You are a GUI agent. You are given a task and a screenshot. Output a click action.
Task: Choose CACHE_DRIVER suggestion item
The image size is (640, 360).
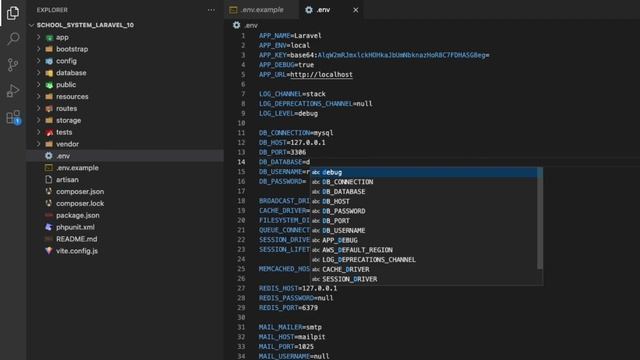click(424, 269)
